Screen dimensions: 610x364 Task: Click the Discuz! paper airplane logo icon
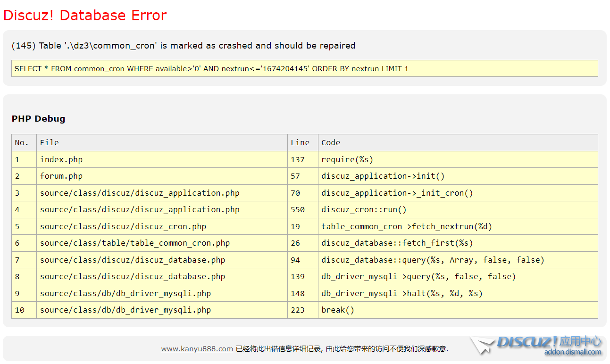(482, 345)
